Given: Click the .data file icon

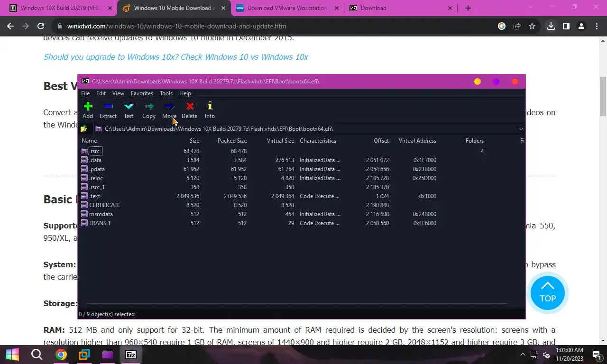Looking at the screenshot, I should tap(84, 160).
